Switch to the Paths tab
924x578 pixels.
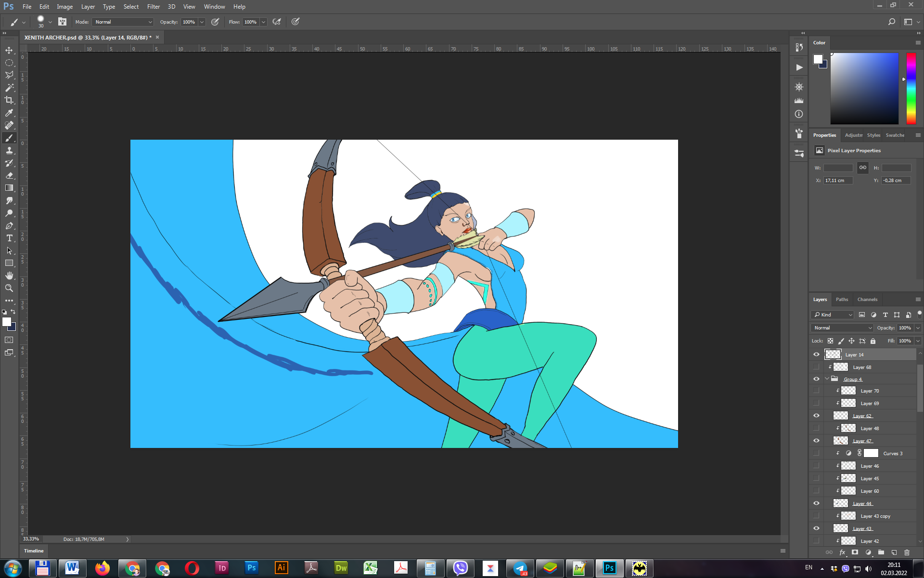click(x=842, y=300)
